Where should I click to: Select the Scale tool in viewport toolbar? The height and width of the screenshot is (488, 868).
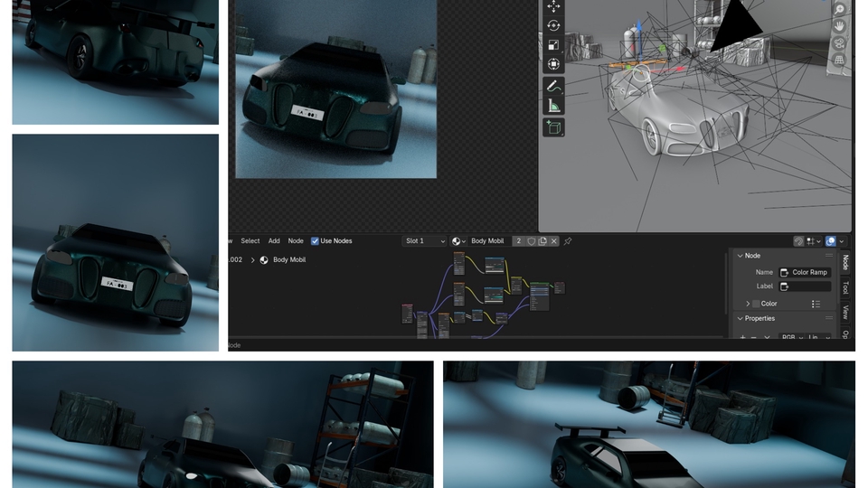point(553,45)
